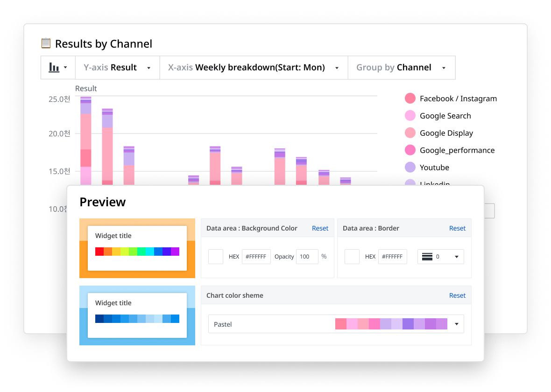The width and height of the screenshot is (551, 392).
Task: Click the Google Search legend color dot
Action: [410, 115]
